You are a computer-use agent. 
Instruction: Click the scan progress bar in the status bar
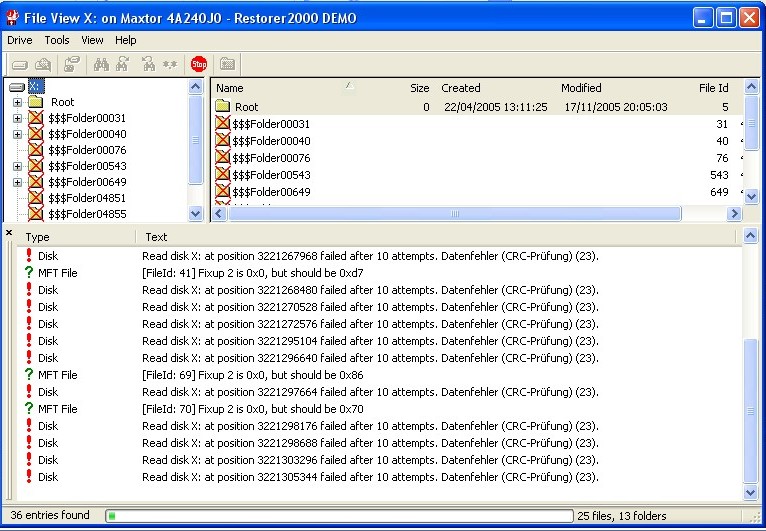339,515
